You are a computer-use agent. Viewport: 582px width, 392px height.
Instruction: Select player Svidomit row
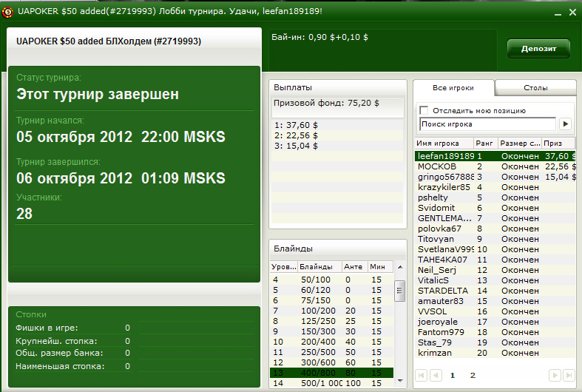coord(495,208)
